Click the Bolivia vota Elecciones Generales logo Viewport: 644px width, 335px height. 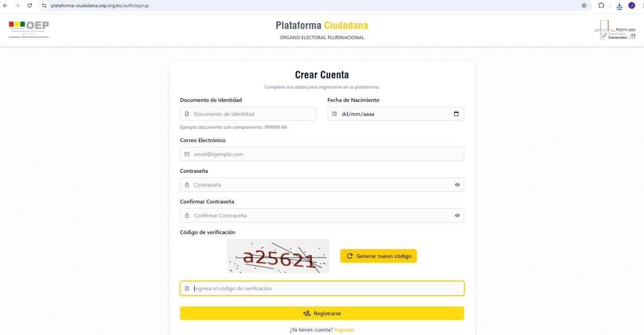[x=615, y=30]
